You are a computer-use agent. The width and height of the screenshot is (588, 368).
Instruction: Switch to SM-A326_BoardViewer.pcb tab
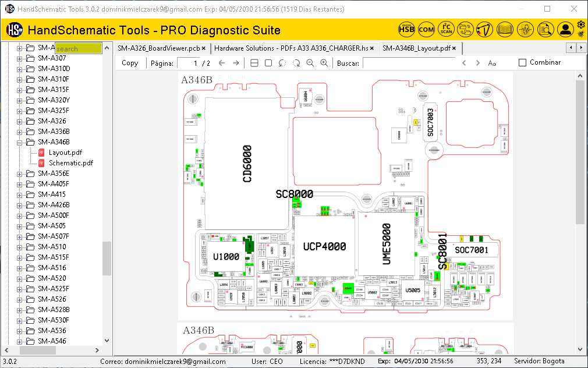coord(158,48)
